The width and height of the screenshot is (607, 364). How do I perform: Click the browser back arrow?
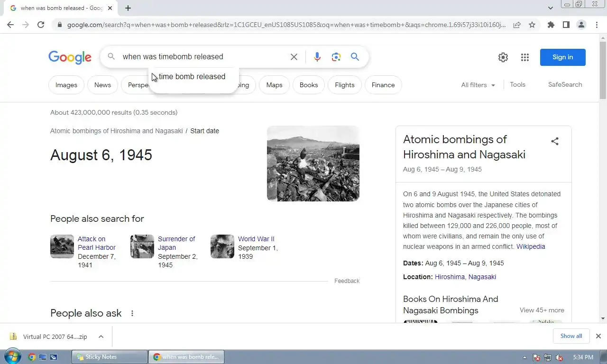10,25
